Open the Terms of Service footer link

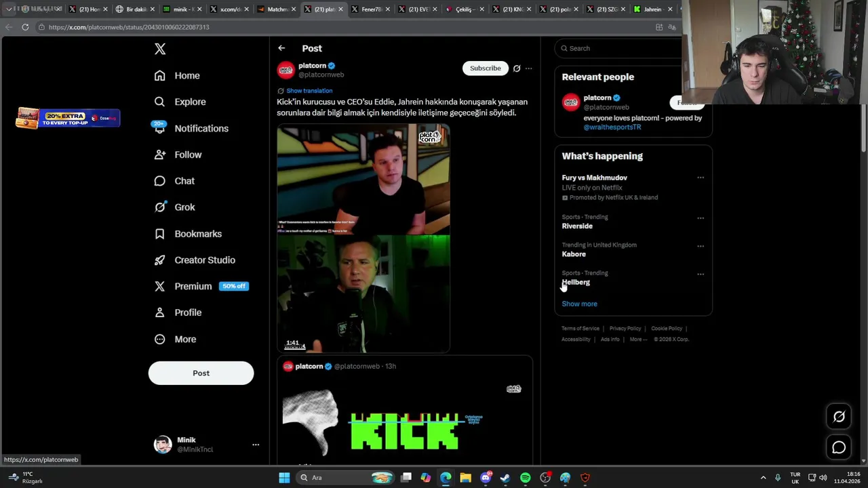580,329
